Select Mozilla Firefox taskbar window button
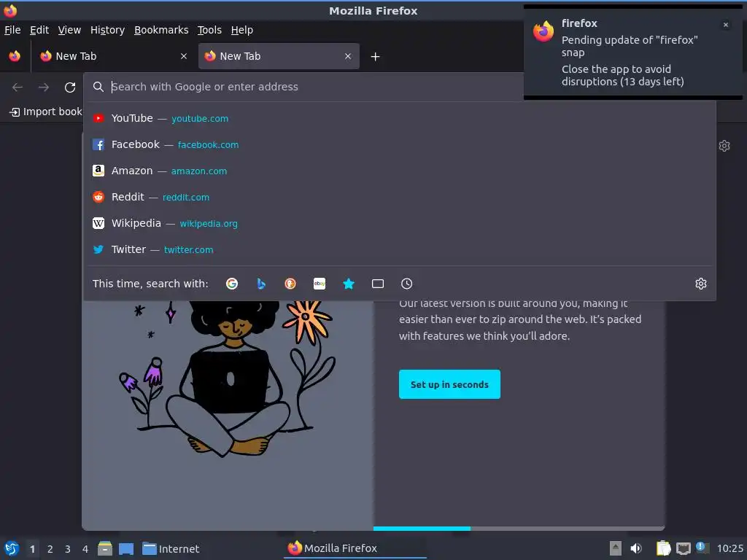Viewport: 747px width, 560px height. (x=355, y=548)
